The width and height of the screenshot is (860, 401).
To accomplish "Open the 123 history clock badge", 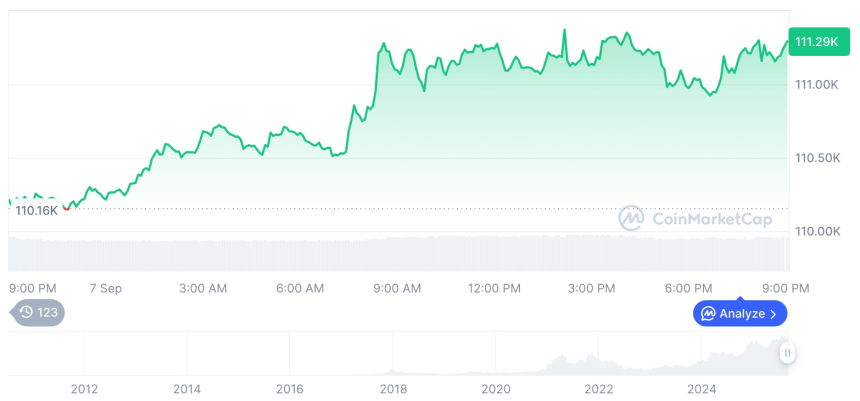I will coord(38,312).
